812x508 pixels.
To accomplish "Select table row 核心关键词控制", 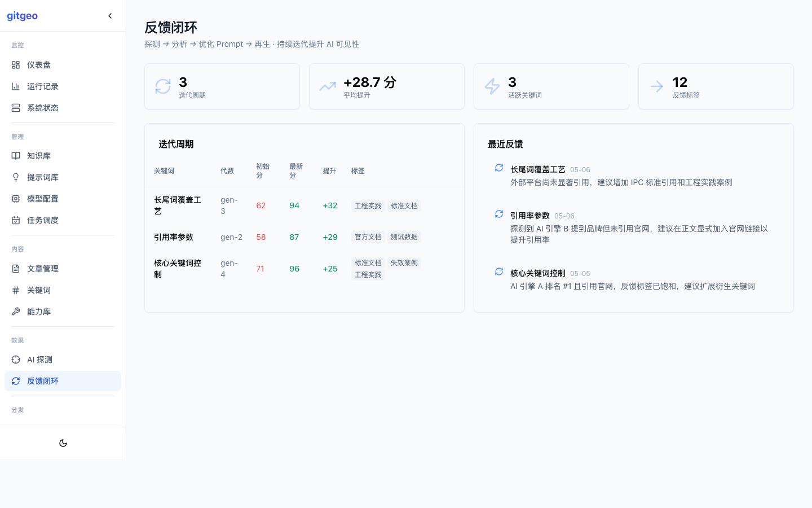I will click(x=304, y=269).
